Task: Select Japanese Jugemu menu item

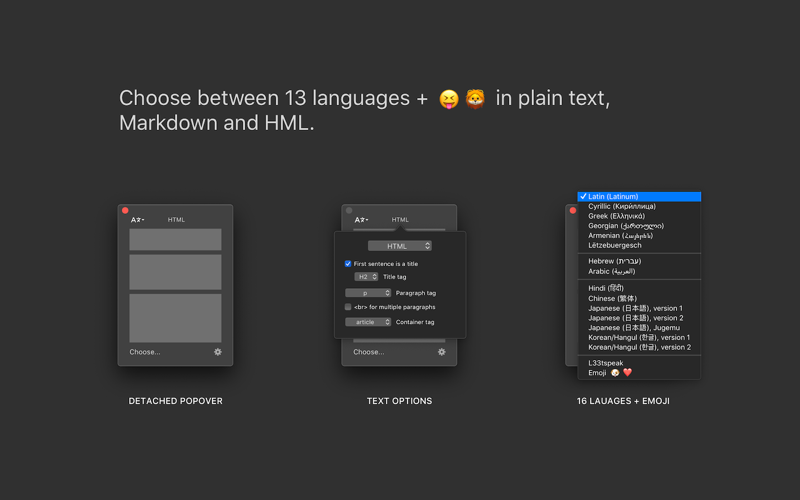Action: coord(639,328)
